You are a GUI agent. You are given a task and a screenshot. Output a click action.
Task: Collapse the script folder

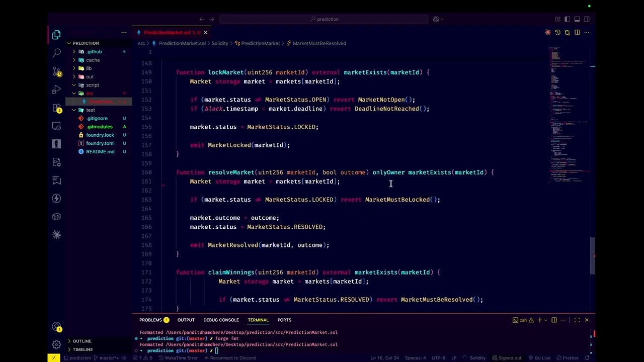(93, 85)
